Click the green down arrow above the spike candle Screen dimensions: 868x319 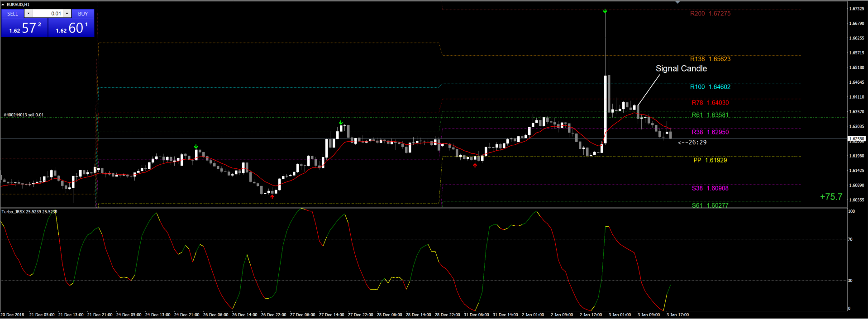pyautogui.click(x=605, y=11)
